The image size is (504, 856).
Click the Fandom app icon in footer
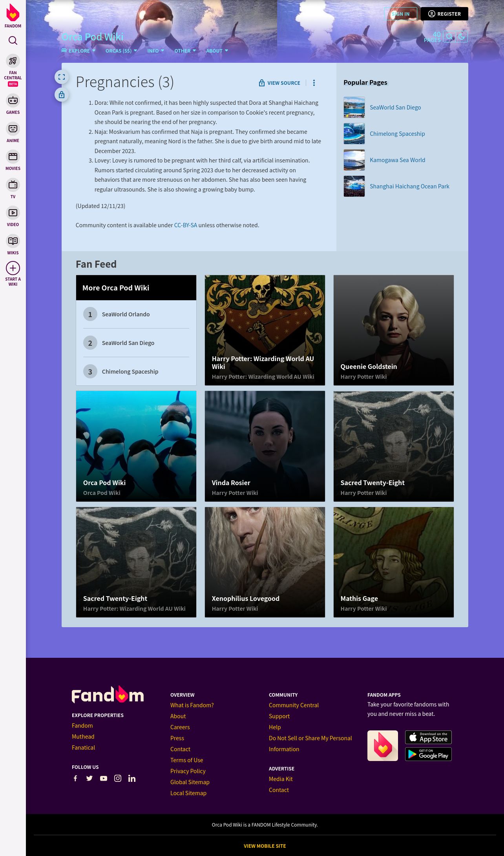coord(383,746)
